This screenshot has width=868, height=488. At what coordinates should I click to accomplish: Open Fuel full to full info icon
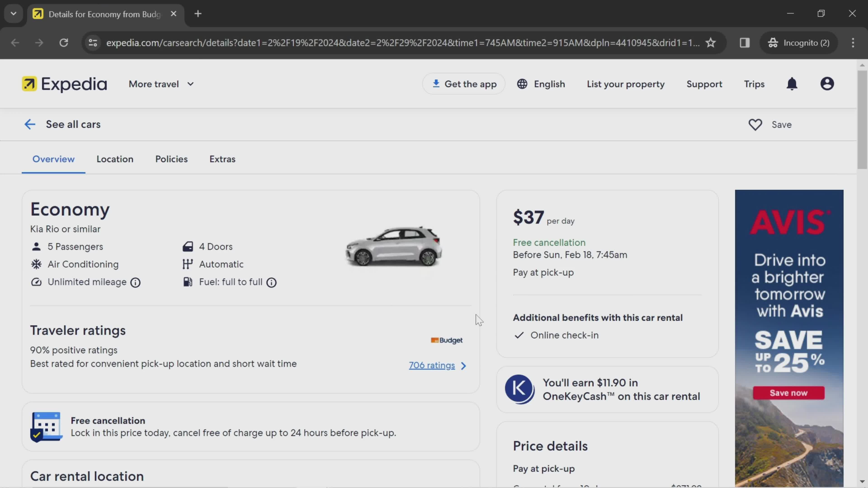pos(271,283)
